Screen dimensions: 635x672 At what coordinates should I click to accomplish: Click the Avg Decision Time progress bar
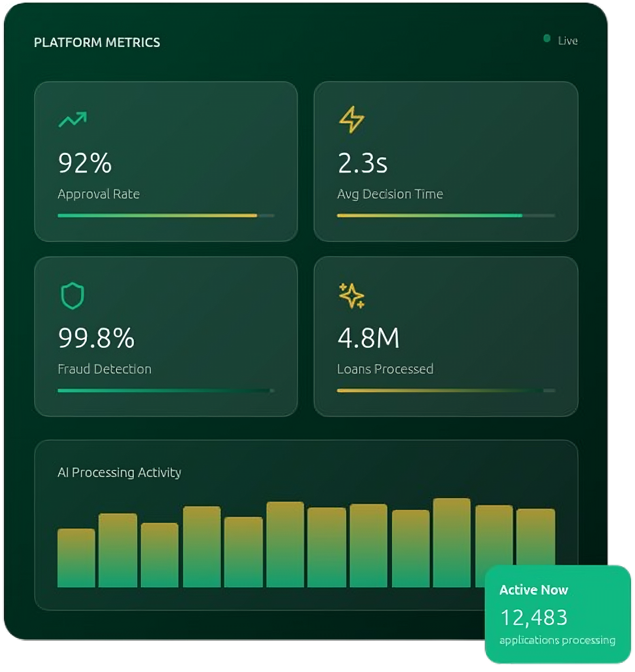446,215
